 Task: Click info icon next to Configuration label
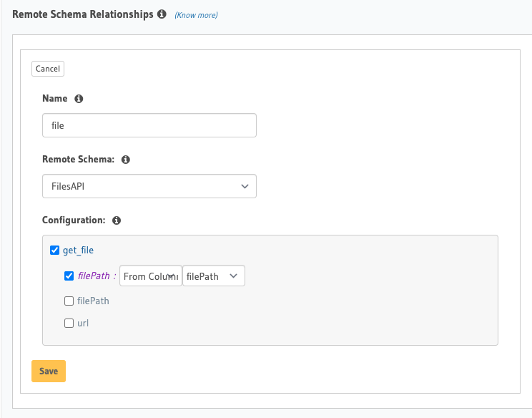(x=117, y=220)
